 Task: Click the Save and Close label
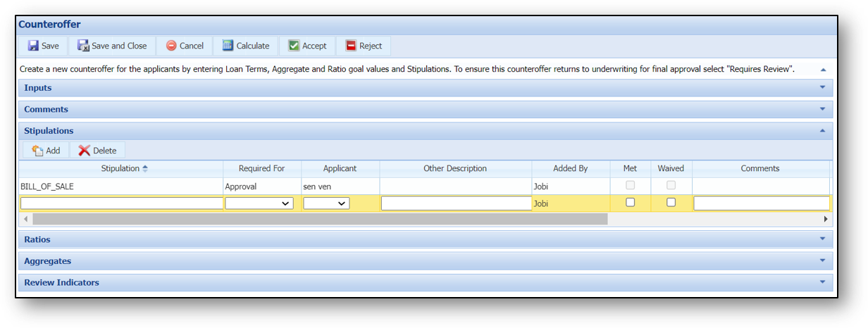coord(119,46)
